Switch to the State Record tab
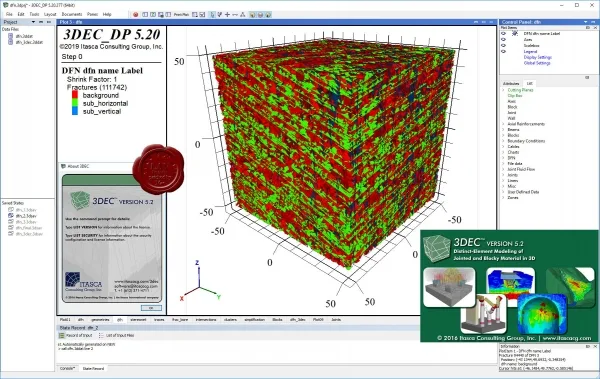Viewport: 600px width, 379px height. (x=93, y=369)
